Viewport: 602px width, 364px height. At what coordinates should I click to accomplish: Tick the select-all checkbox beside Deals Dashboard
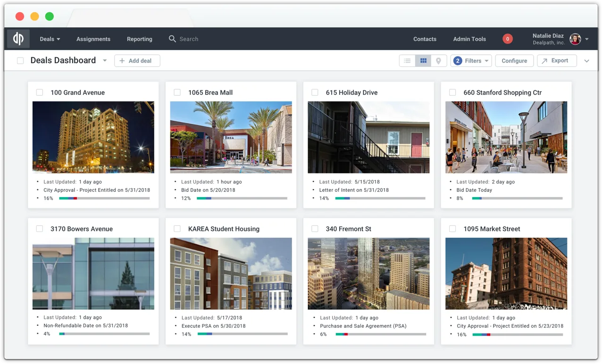tap(19, 60)
